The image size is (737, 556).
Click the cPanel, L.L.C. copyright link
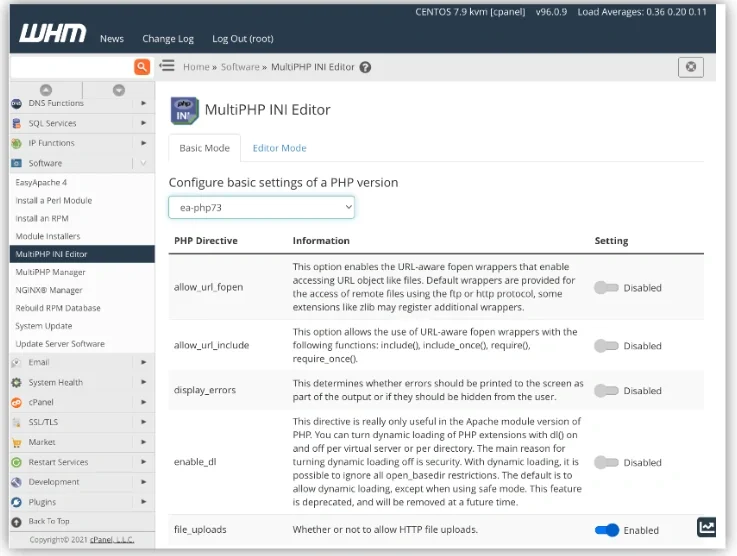pyautogui.click(x=112, y=540)
